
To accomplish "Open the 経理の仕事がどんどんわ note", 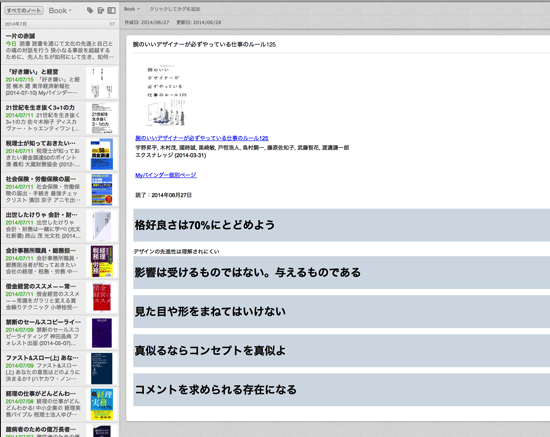I will coord(60,404).
